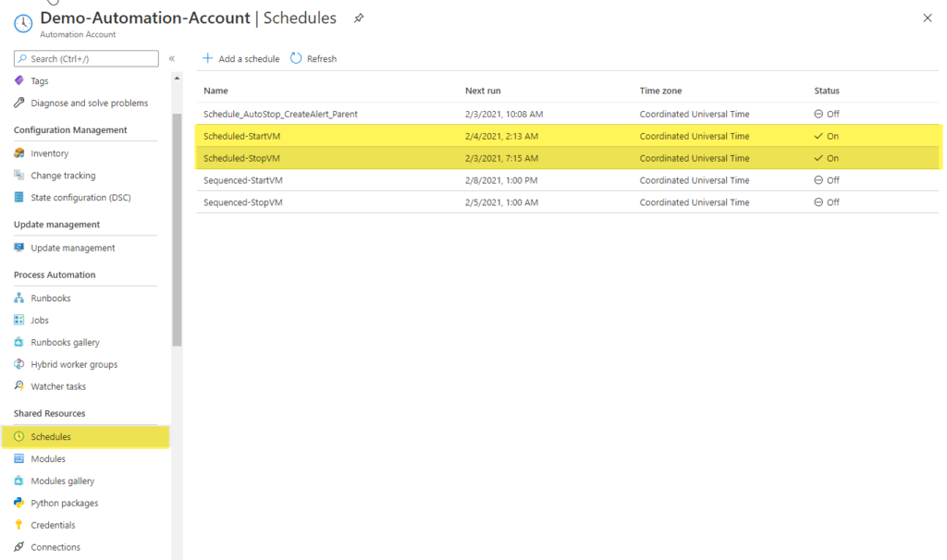Select the Jobs icon in Process Automation
The width and height of the screenshot is (947, 560).
click(20, 319)
